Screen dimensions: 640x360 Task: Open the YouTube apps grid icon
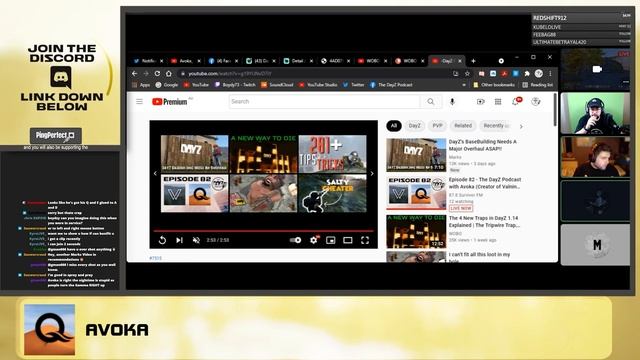(x=498, y=102)
